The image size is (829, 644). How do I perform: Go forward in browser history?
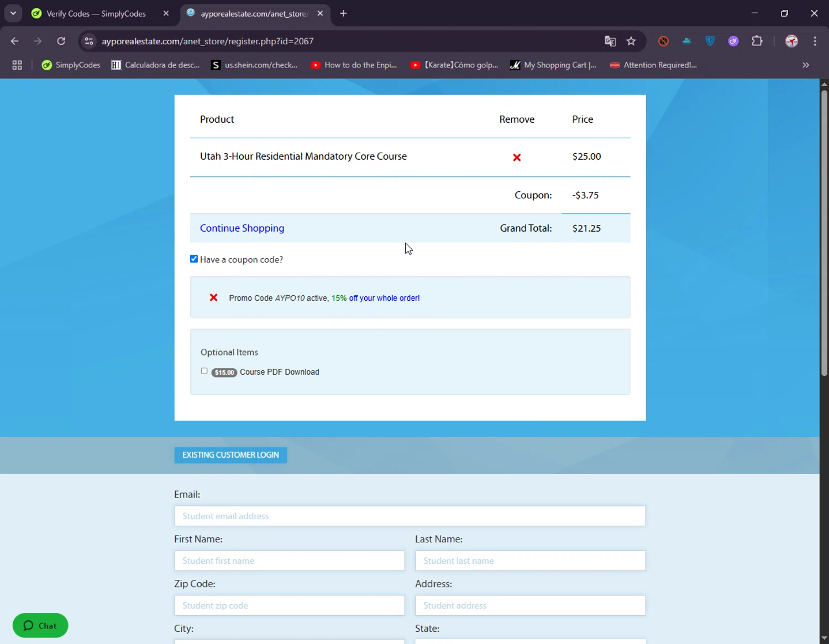[x=38, y=41]
